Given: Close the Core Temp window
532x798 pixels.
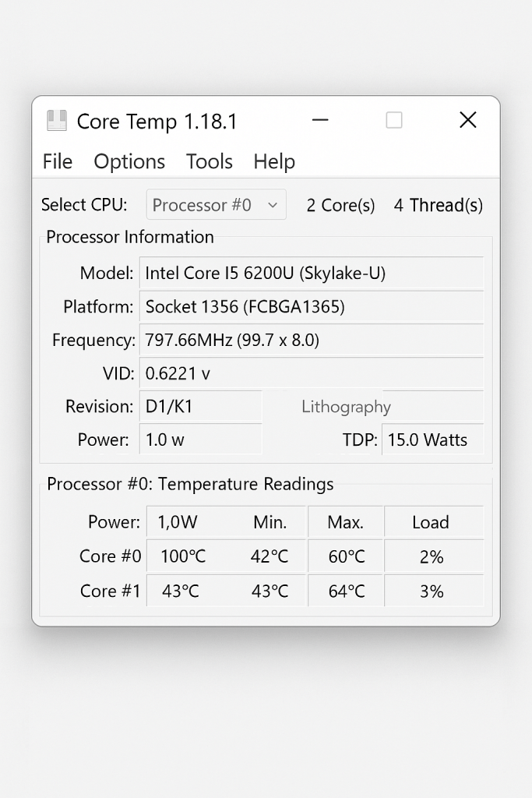Looking at the screenshot, I should [467, 120].
